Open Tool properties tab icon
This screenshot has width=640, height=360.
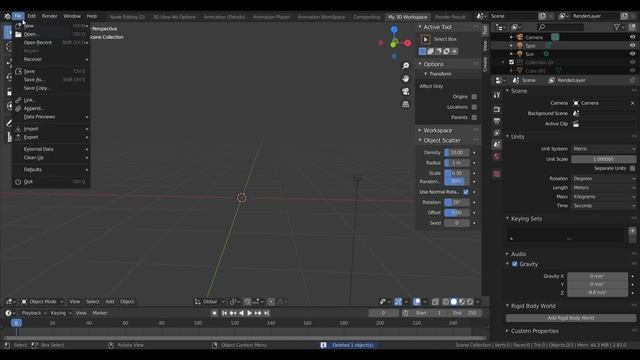point(497,95)
